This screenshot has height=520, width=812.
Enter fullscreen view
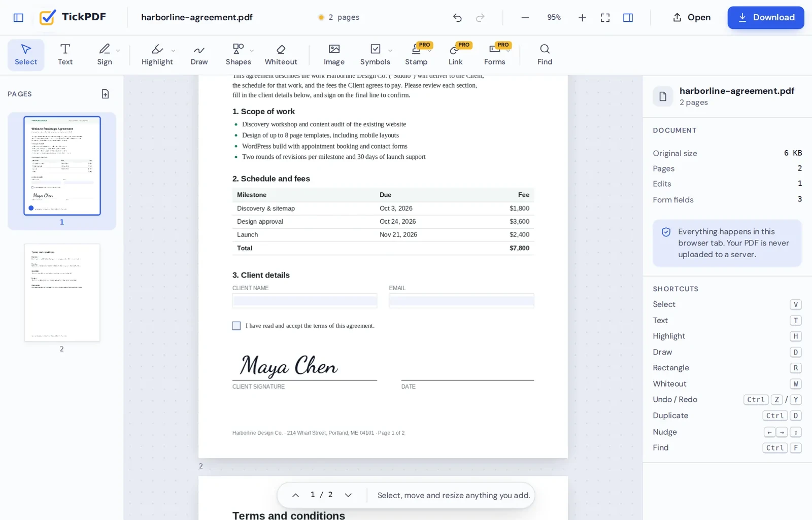pyautogui.click(x=605, y=18)
